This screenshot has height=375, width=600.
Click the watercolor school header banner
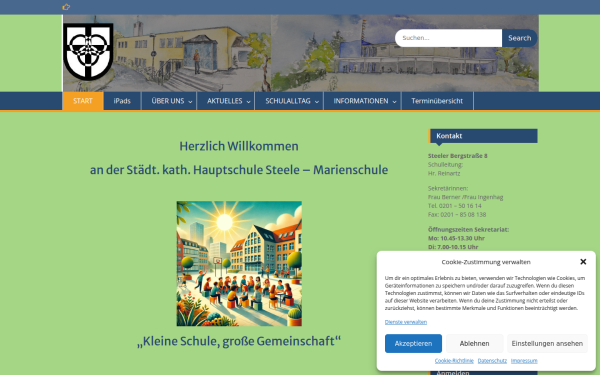coord(301,53)
